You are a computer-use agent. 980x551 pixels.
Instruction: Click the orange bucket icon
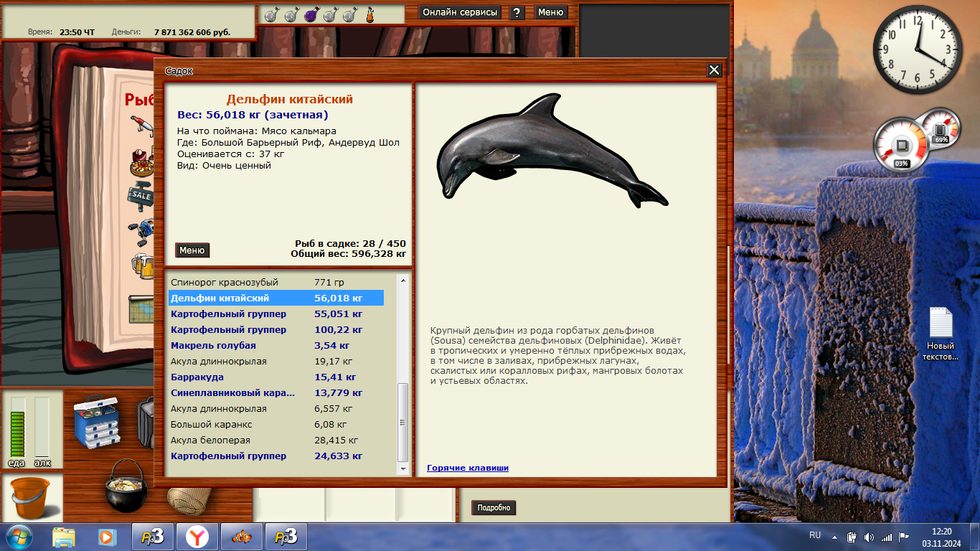[x=31, y=497]
